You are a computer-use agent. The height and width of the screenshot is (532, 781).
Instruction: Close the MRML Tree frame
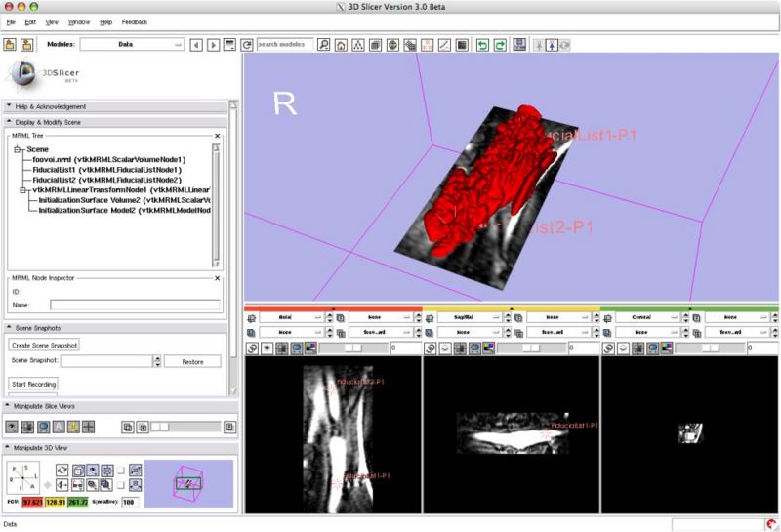(x=217, y=136)
